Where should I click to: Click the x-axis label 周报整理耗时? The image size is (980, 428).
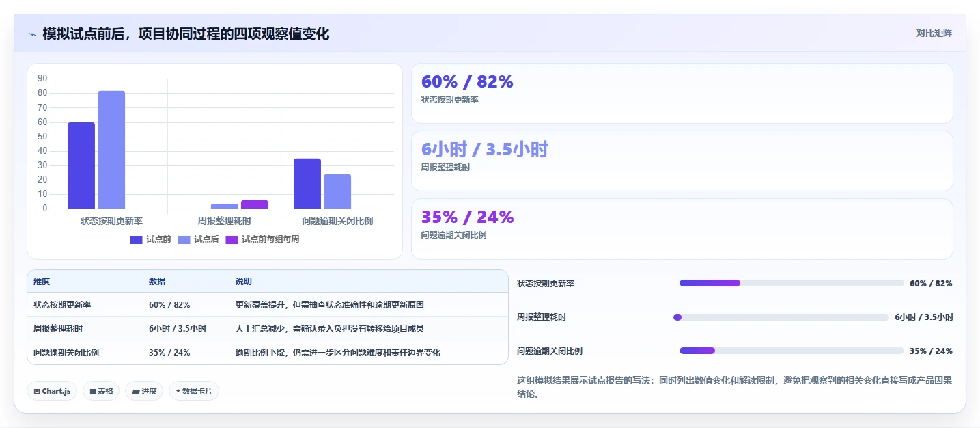tap(224, 221)
